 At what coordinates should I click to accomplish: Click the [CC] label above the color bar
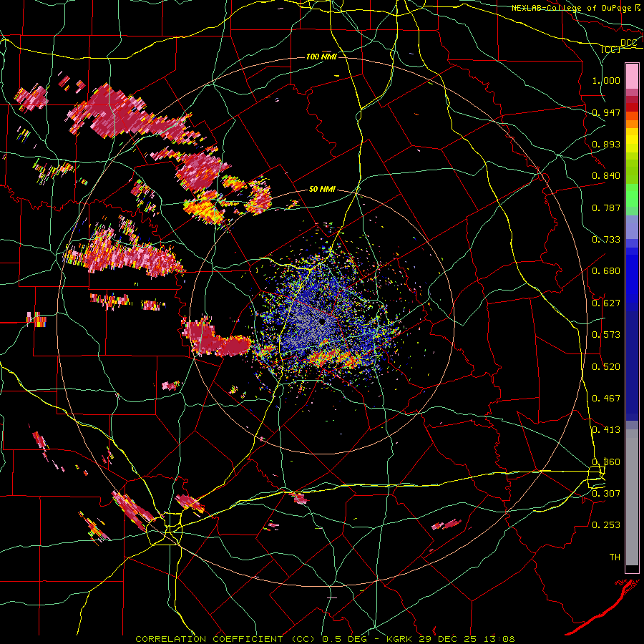point(610,49)
